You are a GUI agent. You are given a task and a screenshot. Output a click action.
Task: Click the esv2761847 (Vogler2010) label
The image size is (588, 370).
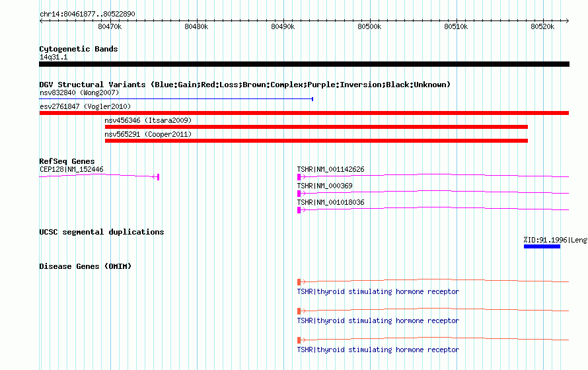coord(85,106)
